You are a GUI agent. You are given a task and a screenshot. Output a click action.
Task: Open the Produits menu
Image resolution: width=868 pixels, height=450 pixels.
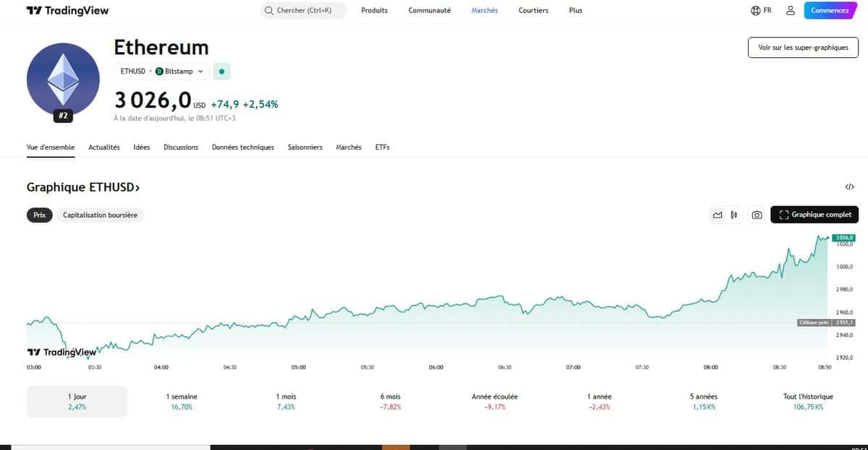[x=375, y=10]
